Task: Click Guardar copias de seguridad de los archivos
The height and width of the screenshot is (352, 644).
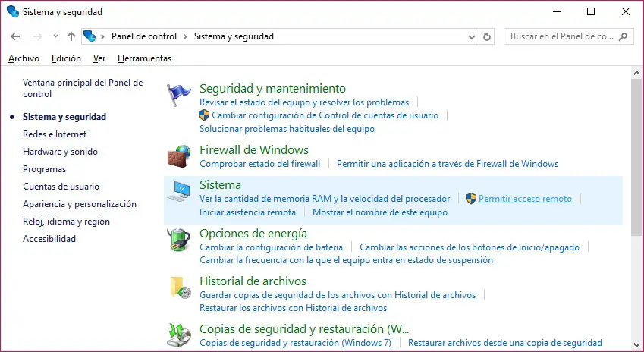Action: 338,295
